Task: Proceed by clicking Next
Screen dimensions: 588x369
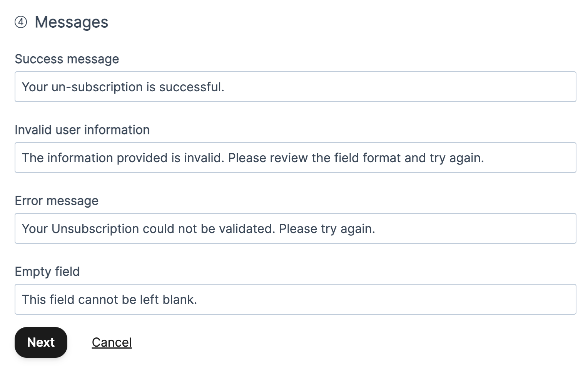Action: (x=40, y=342)
